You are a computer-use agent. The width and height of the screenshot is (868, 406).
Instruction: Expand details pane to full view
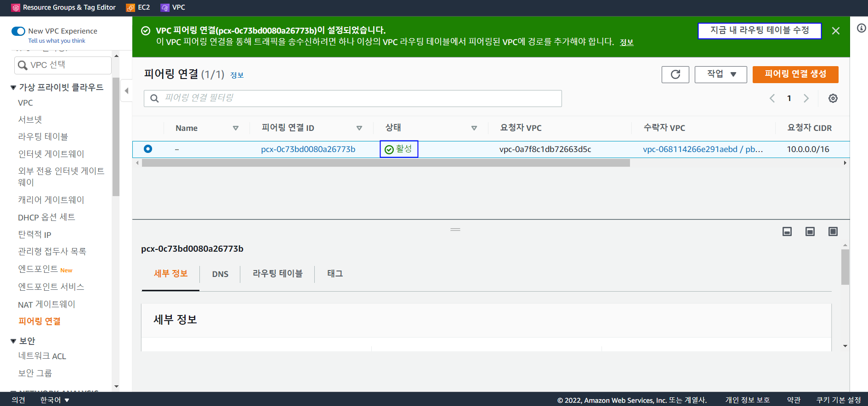click(833, 231)
